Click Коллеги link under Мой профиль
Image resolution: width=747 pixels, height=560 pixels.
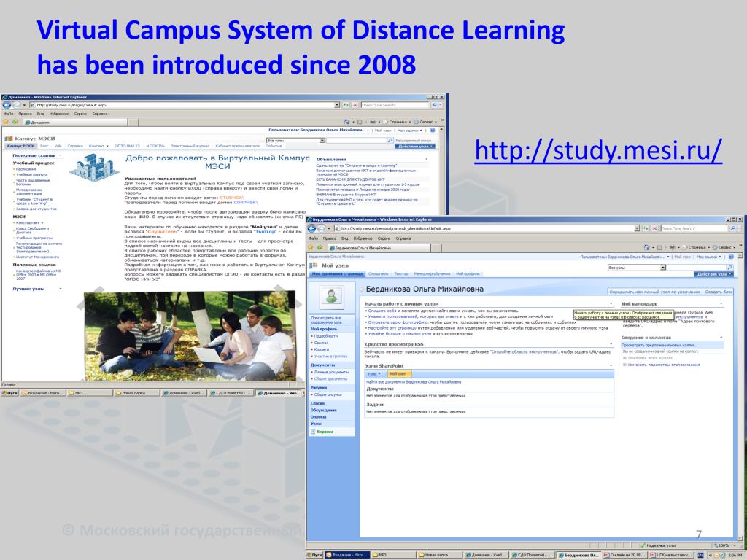click(321, 349)
